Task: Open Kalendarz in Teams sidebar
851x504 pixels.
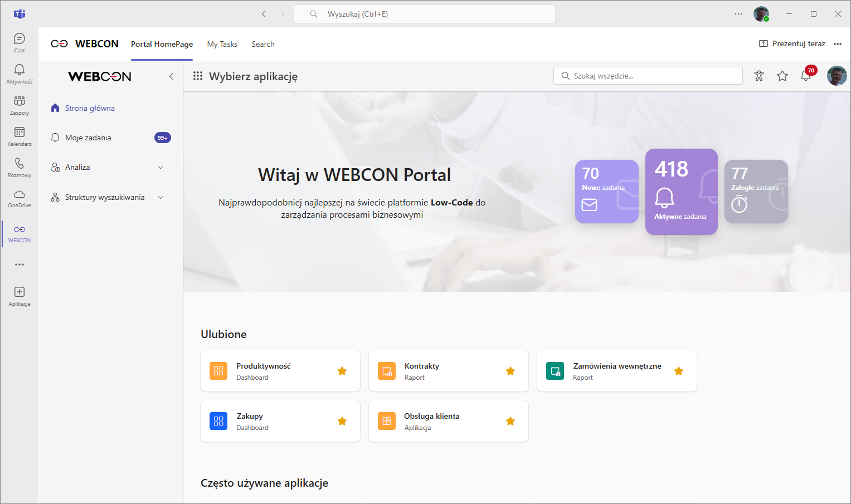Action: (20, 136)
